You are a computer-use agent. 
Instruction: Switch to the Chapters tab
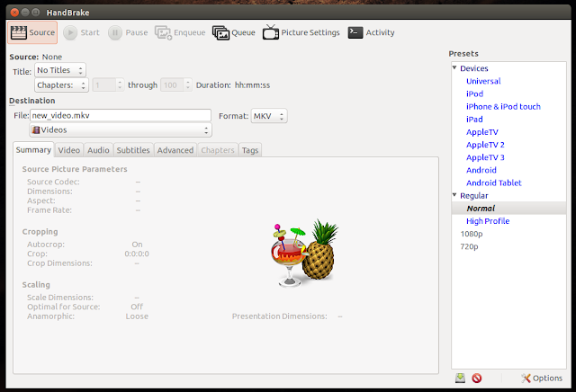tap(218, 150)
